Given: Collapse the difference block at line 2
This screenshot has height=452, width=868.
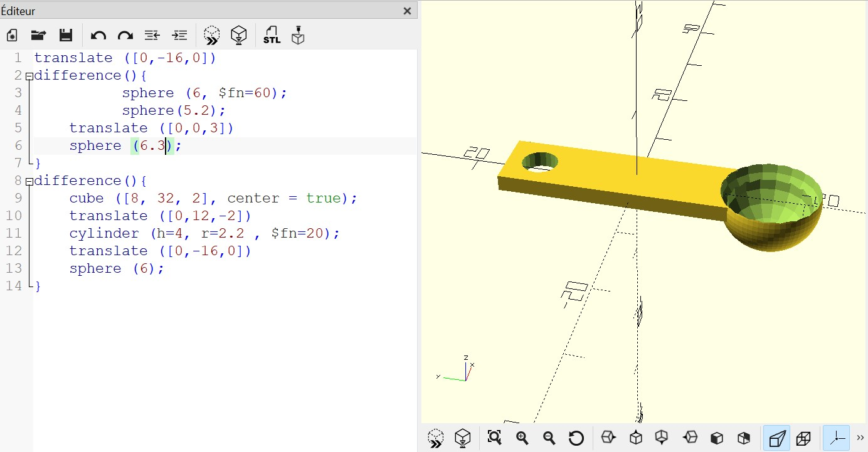Looking at the screenshot, I should click(x=29, y=76).
